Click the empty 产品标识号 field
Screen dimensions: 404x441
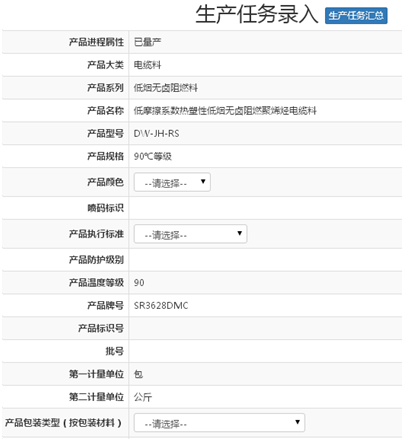click(265, 328)
